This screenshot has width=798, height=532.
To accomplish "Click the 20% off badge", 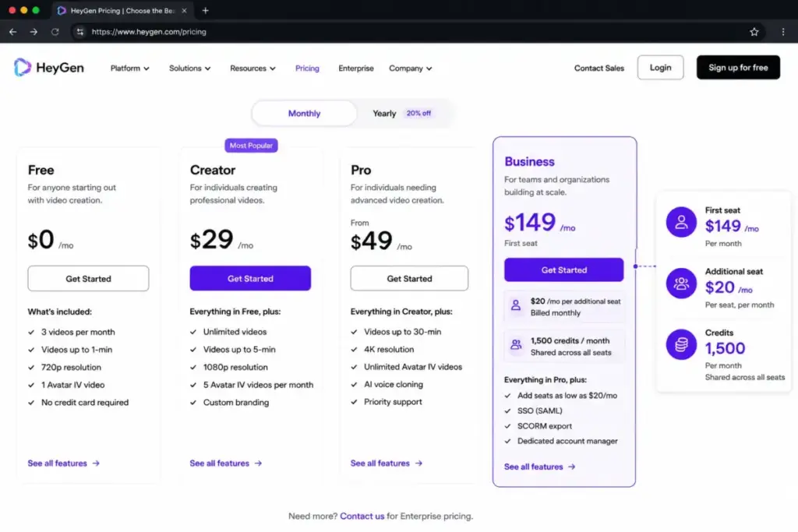I will [x=418, y=114].
